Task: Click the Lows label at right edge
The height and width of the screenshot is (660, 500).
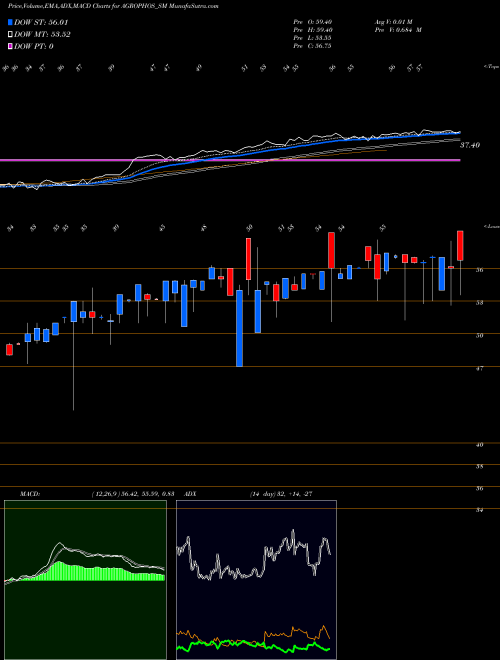Action: click(x=491, y=227)
